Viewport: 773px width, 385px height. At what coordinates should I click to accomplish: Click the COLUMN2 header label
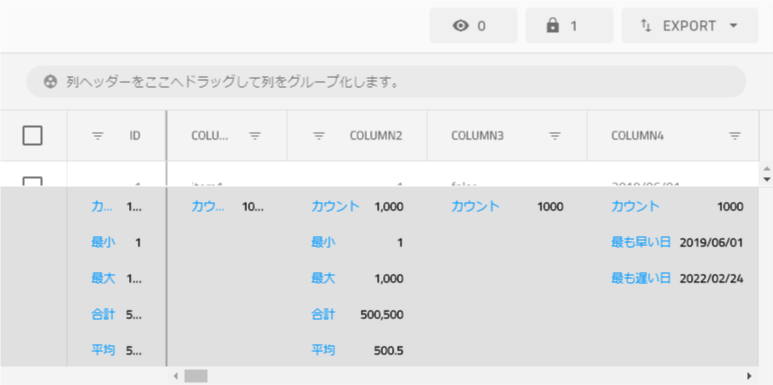point(376,136)
